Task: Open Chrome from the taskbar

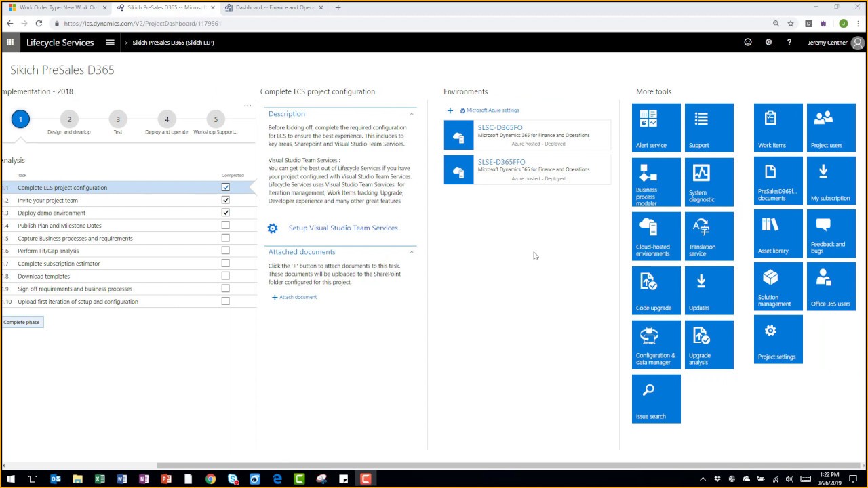Action: pyautogui.click(x=210, y=479)
